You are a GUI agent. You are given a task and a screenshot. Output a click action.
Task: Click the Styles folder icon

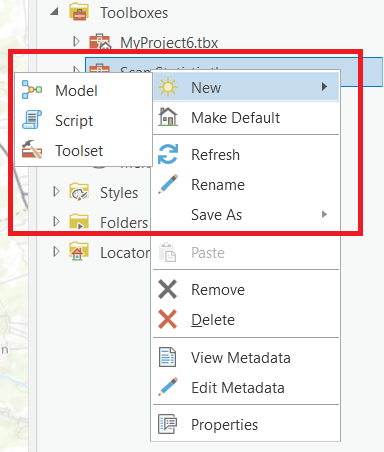79,192
